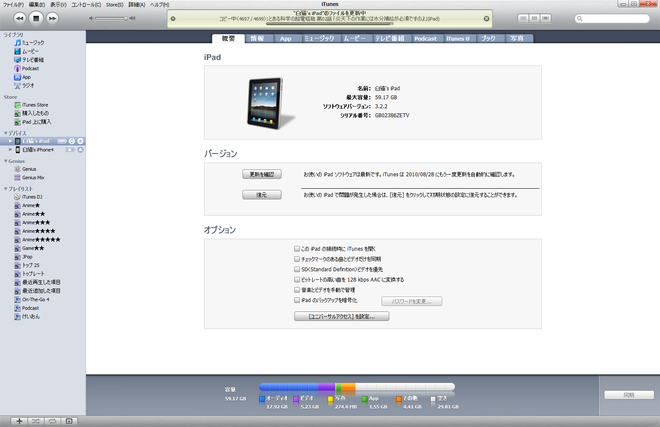
Task: Click the 更新を確認 check for update button
Action: click(x=262, y=174)
